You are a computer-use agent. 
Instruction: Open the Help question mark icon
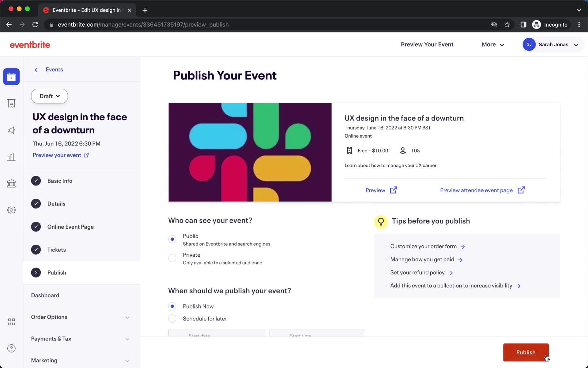click(11, 348)
